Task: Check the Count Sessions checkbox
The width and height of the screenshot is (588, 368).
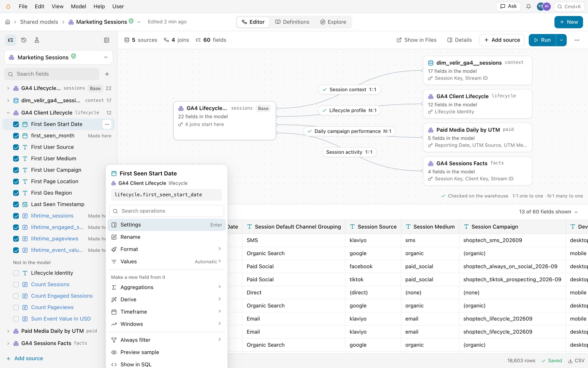Action: 16,285
